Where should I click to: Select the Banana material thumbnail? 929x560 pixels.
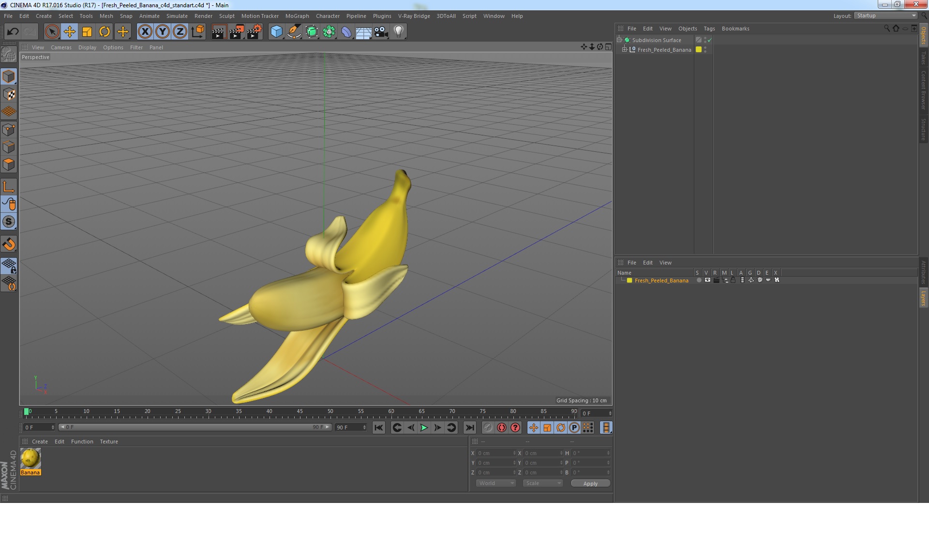(30, 458)
